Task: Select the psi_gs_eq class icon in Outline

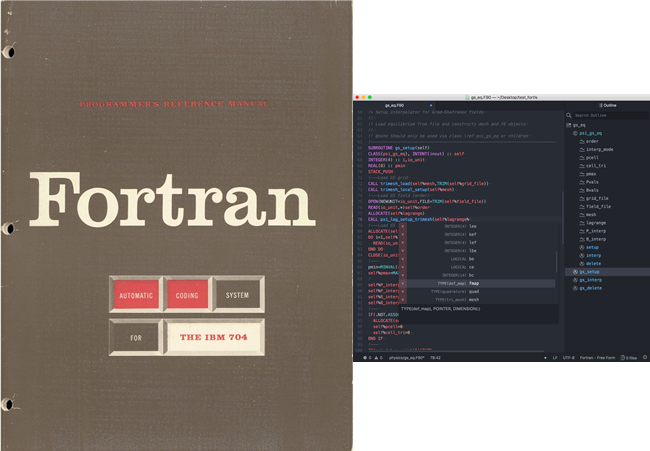Action: click(x=575, y=133)
